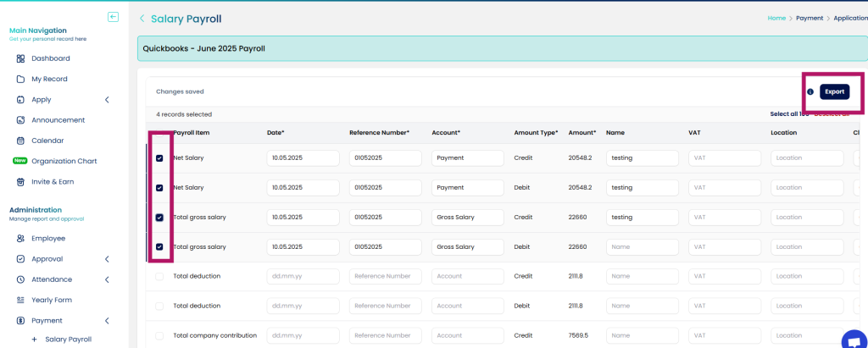The height and width of the screenshot is (348, 868).
Task: Click the Amount Type column header
Action: (x=536, y=133)
